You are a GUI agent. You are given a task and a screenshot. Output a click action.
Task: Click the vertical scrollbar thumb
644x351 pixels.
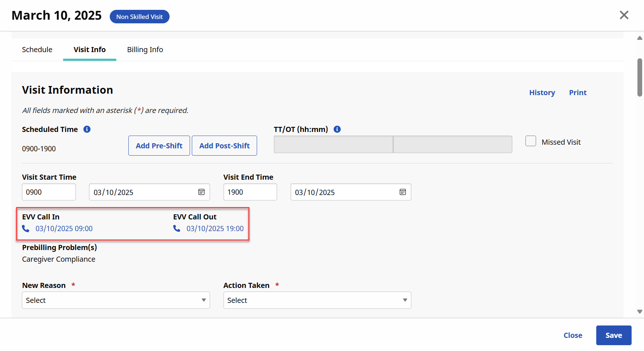tap(640, 77)
